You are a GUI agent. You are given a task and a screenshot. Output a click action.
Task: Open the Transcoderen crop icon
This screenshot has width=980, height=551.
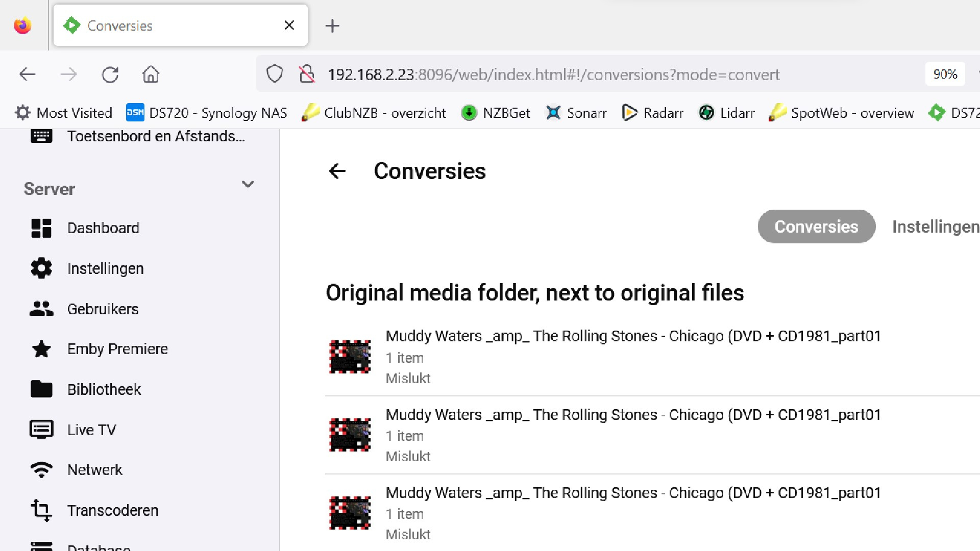tap(41, 510)
